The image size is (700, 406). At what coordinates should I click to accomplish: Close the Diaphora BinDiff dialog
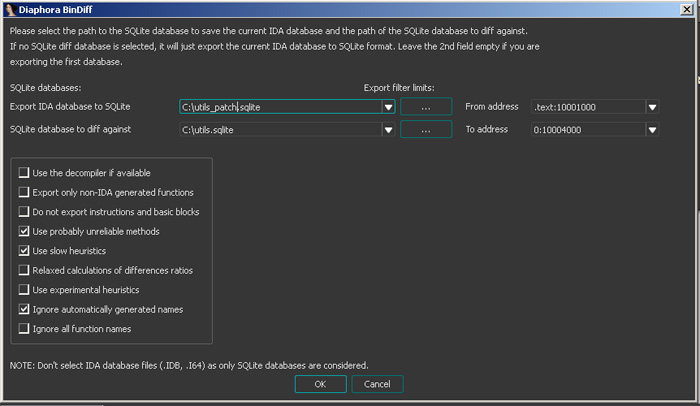tap(687, 9)
